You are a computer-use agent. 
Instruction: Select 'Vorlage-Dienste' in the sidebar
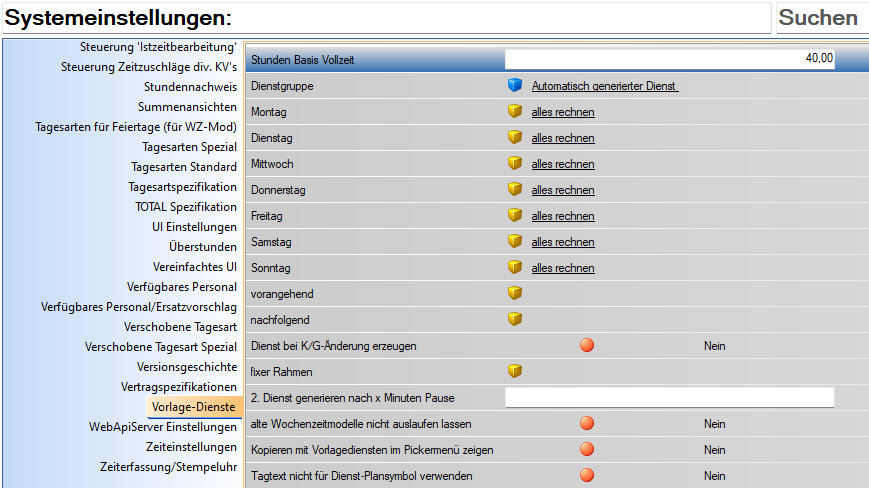[x=194, y=407]
